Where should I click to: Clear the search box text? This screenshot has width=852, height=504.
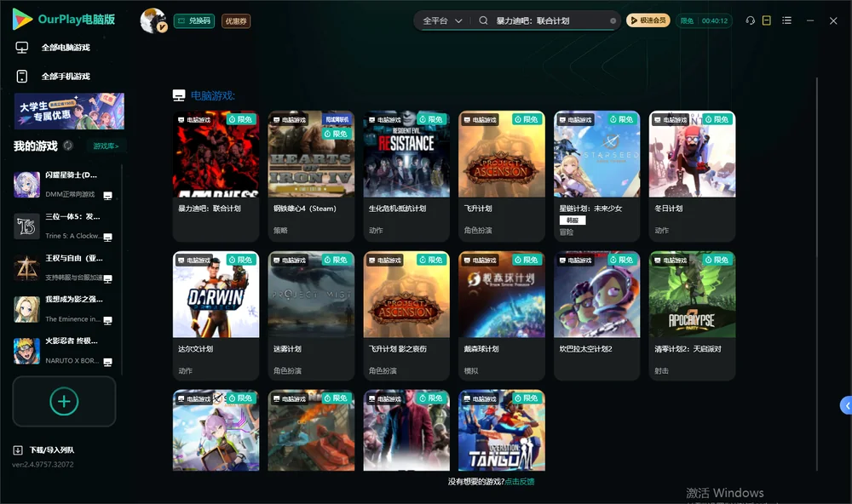coord(613,21)
